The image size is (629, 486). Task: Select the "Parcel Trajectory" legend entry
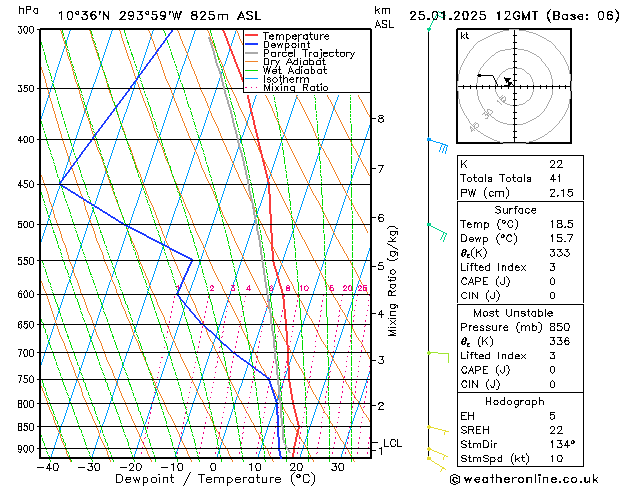[x=309, y=53]
